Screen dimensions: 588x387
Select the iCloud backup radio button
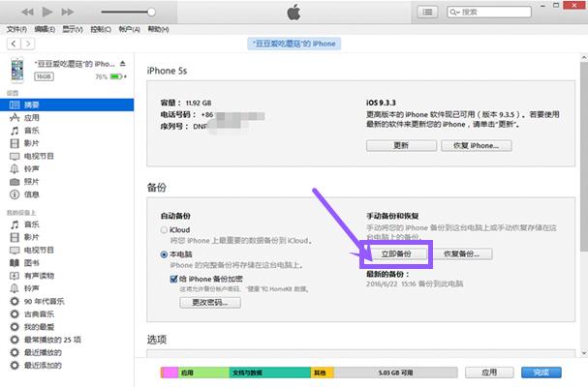[x=164, y=229]
